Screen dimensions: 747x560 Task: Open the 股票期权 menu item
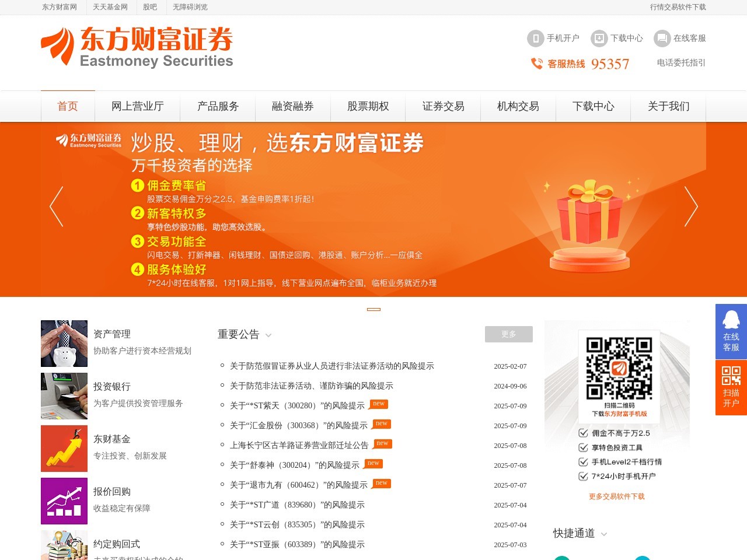(368, 107)
